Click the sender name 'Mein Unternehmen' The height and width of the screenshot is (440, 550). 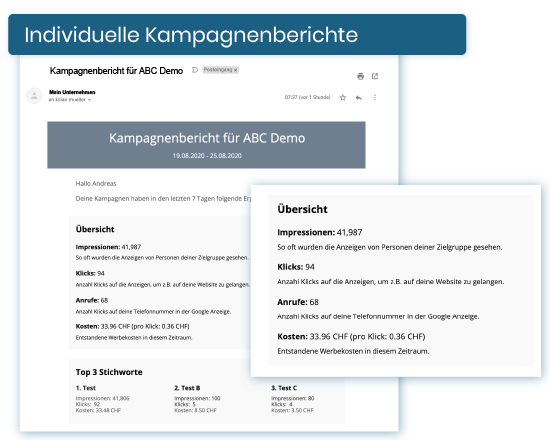[x=72, y=92]
